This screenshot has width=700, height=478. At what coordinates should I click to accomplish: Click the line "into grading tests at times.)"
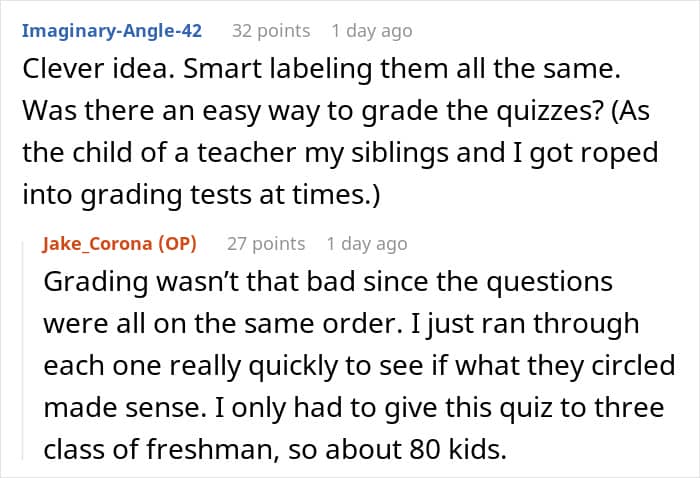(x=201, y=195)
